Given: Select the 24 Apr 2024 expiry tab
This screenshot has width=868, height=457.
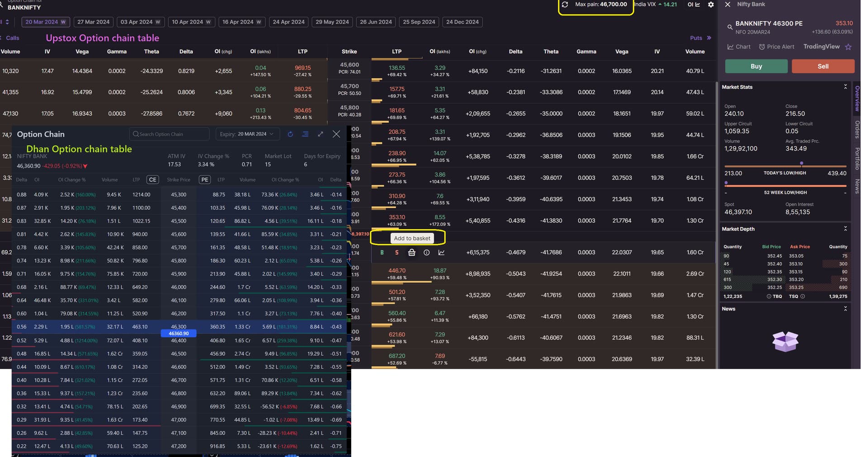Looking at the screenshot, I should [288, 22].
